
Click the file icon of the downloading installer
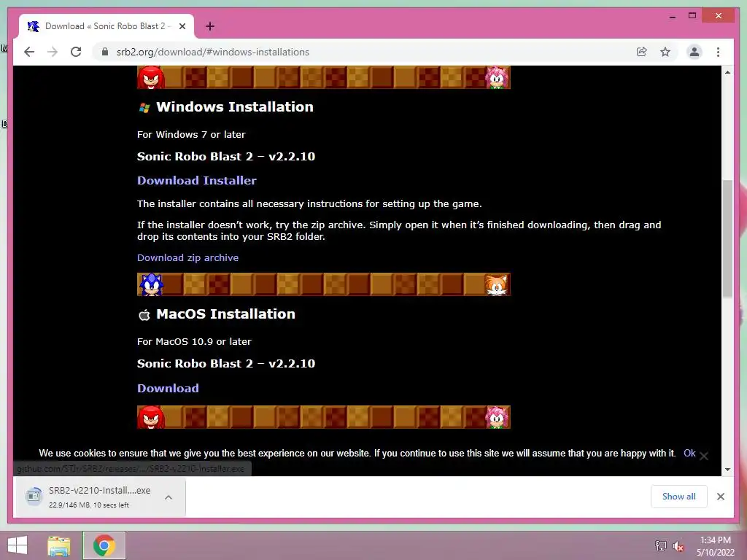click(x=34, y=497)
